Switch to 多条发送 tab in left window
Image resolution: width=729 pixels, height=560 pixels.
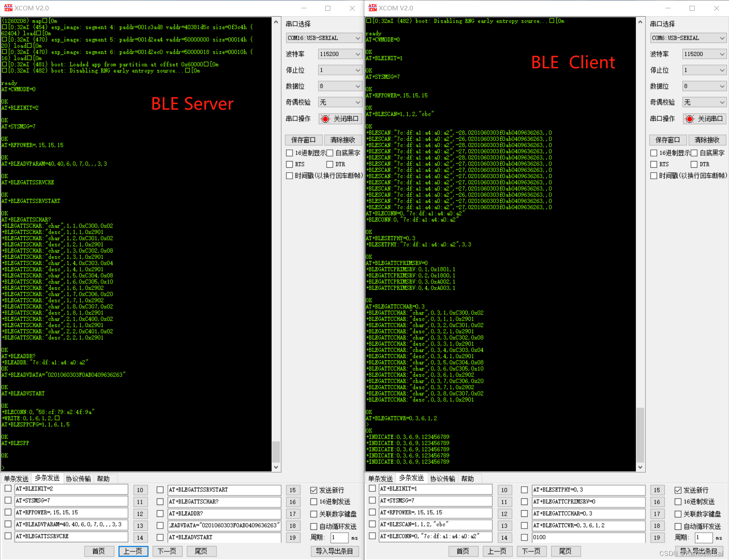[47, 478]
